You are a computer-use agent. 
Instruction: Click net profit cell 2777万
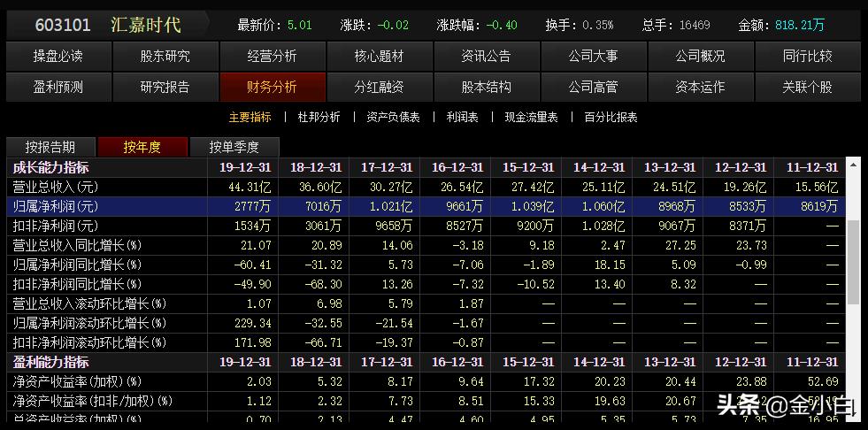coord(252,206)
